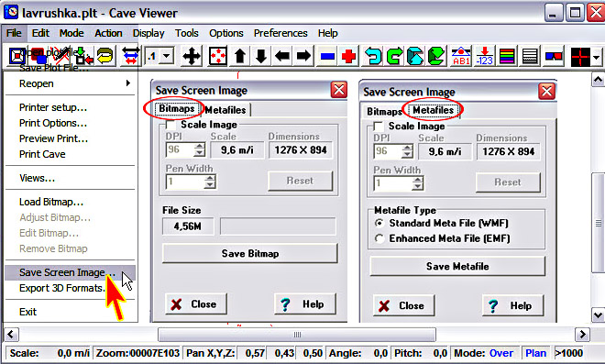Select Standard Meta File (WMF) option
This screenshot has height=364, width=605.
379,223
